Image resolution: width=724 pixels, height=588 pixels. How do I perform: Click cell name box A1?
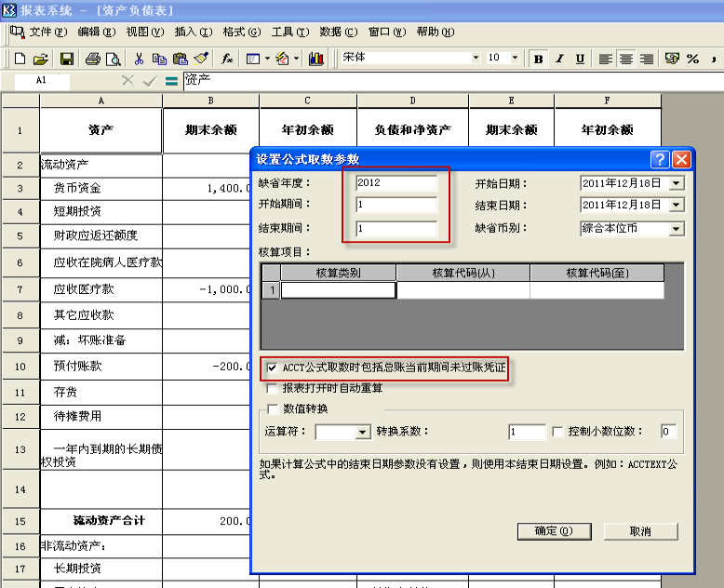coord(42,81)
